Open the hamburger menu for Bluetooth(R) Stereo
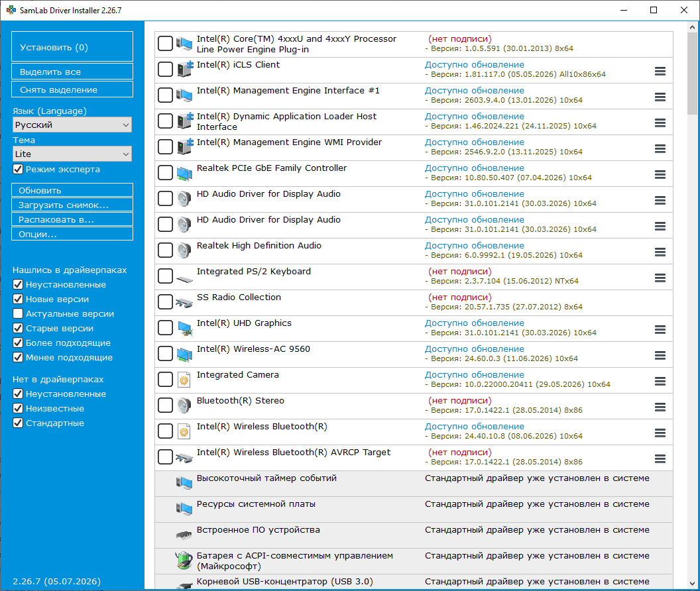The image size is (700, 591). pos(660,407)
